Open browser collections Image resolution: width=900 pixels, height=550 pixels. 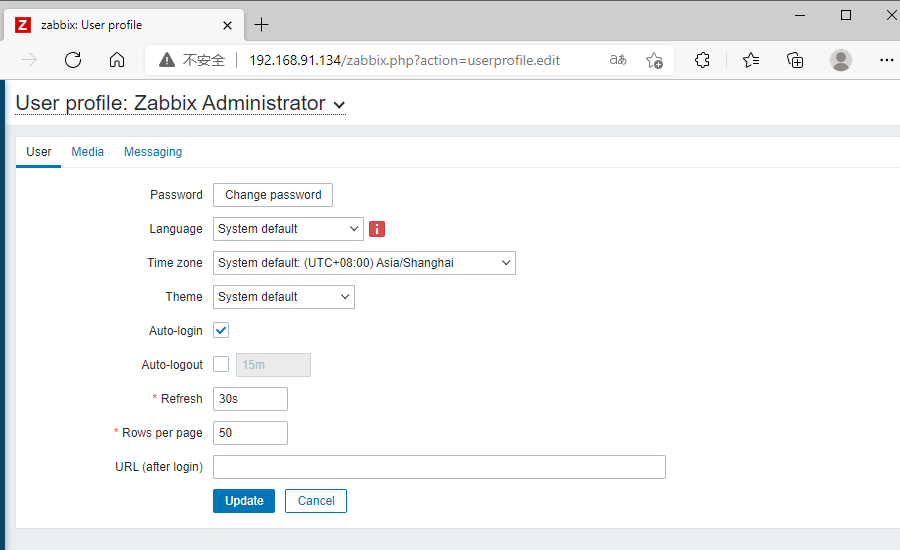[795, 60]
